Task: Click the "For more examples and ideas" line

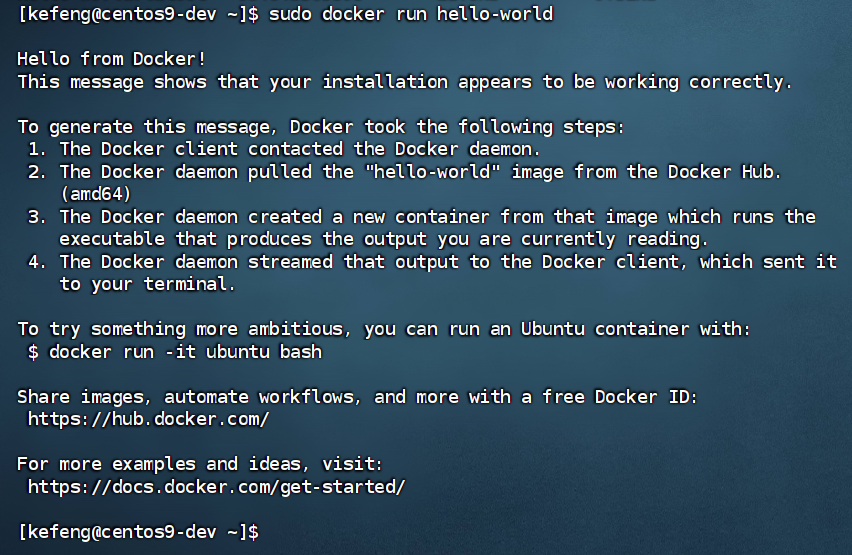Action: [x=199, y=464]
